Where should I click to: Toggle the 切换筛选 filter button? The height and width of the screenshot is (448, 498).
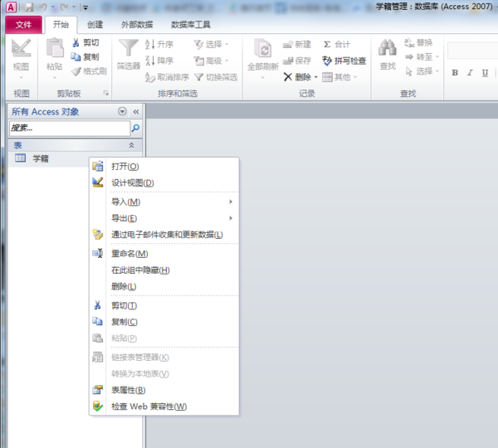coord(216,77)
